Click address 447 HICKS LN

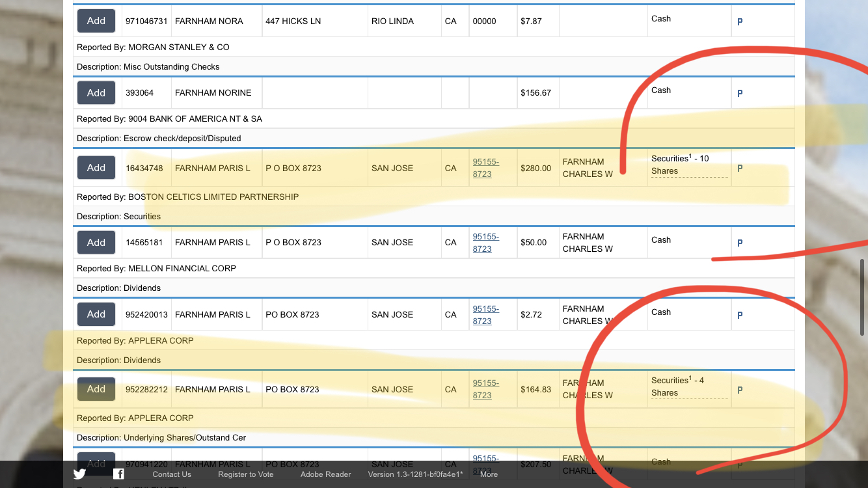(293, 21)
